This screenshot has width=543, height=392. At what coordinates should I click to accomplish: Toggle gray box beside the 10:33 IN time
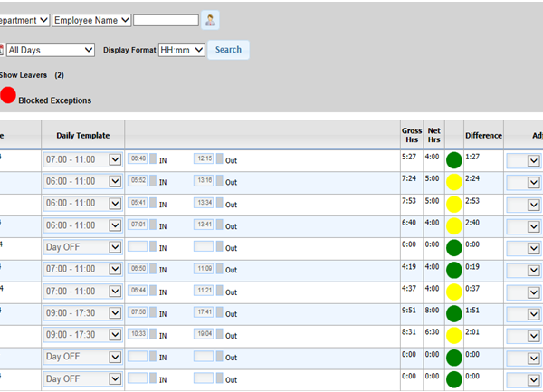coord(153,334)
